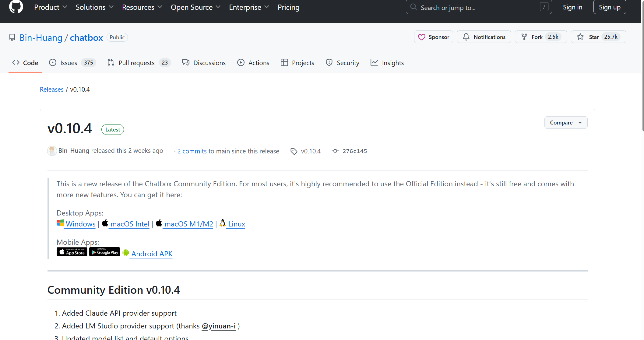Open Bin-Huang owner profile link
644x340 pixels.
point(41,37)
